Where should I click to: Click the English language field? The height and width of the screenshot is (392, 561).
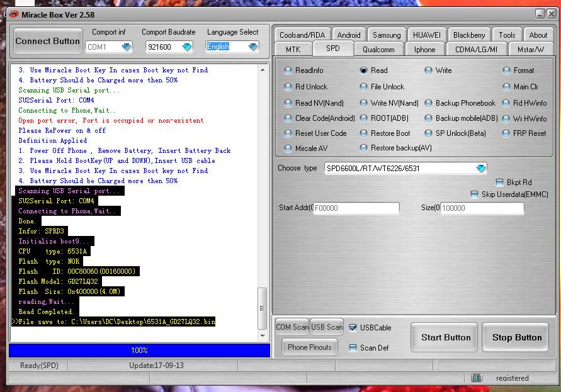[x=232, y=47]
